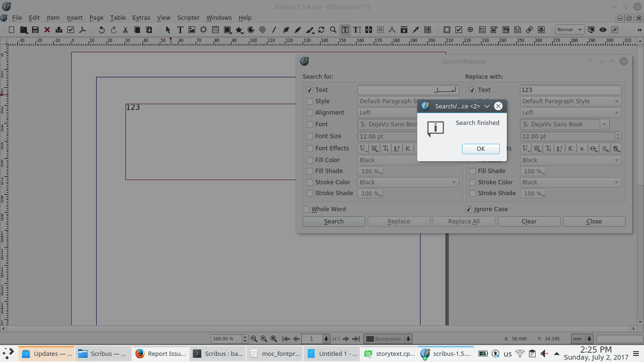Open the Extras menu
The image size is (644, 362).
coord(141,17)
